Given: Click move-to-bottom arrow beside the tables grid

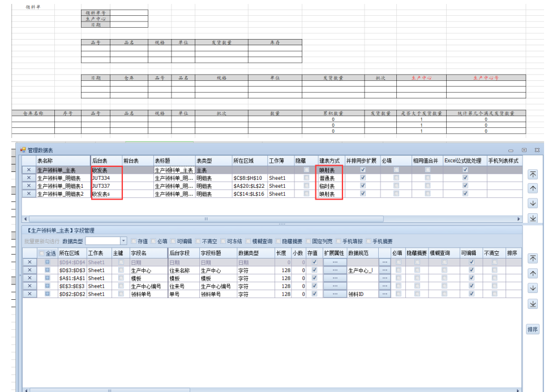Looking at the screenshot, I should (x=532, y=218).
